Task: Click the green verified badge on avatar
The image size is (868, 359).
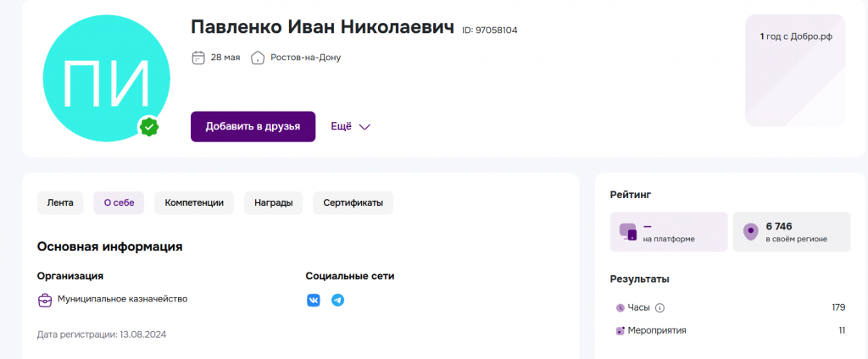Action: pos(149,127)
